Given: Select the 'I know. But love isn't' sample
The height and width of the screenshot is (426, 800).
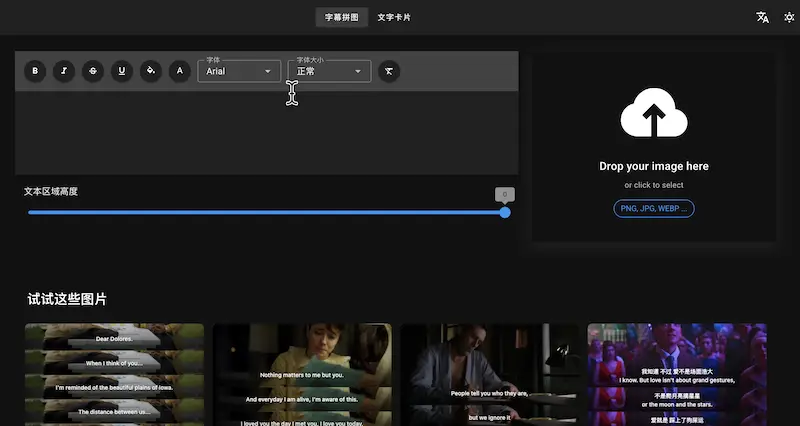Looking at the screenshot, I should 677,374.
